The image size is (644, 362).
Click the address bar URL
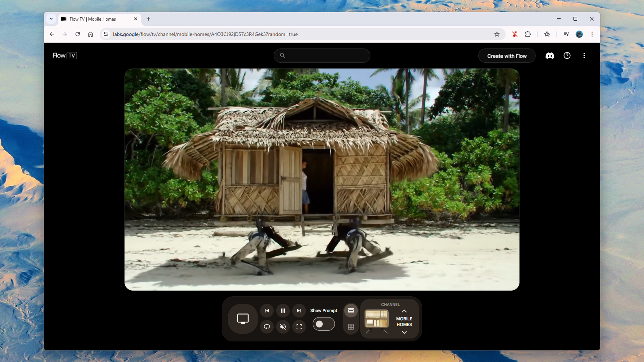205,34
